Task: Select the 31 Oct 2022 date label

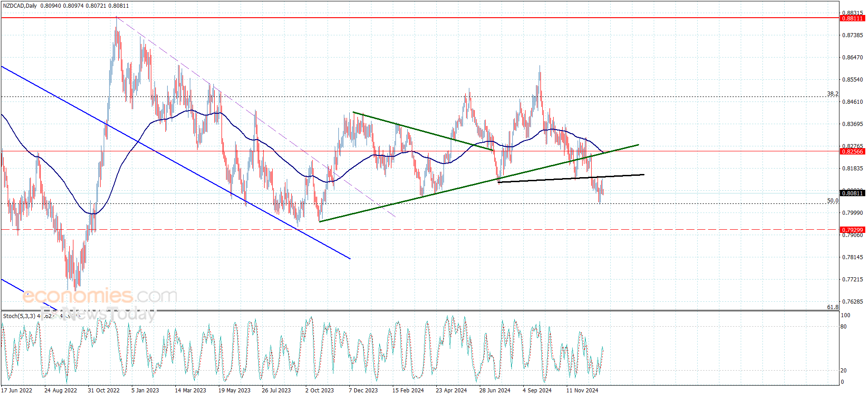Action: pyautogui.click(x=104, y=390)
